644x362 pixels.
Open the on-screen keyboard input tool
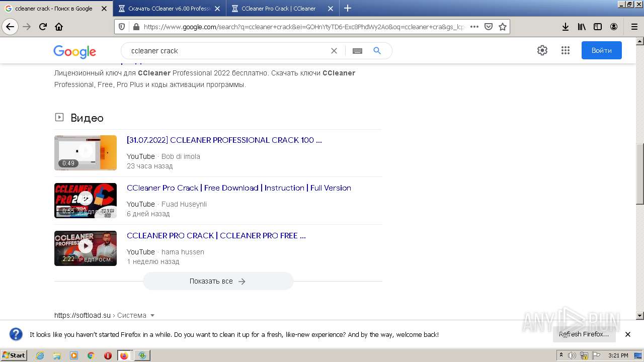click(357, 51)
